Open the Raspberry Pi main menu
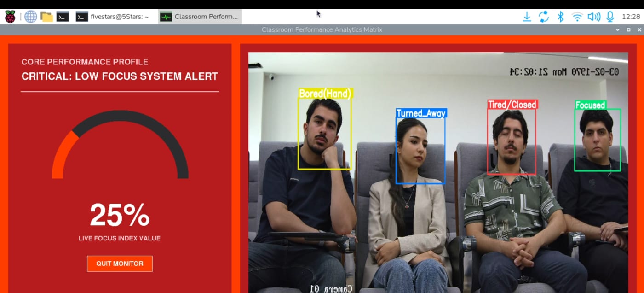 click(x=10, y=17)
